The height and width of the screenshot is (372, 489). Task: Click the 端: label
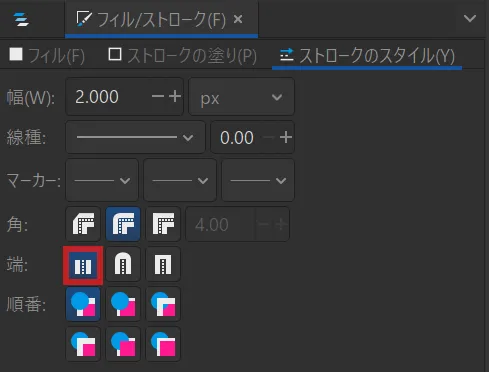coord(17,265)
